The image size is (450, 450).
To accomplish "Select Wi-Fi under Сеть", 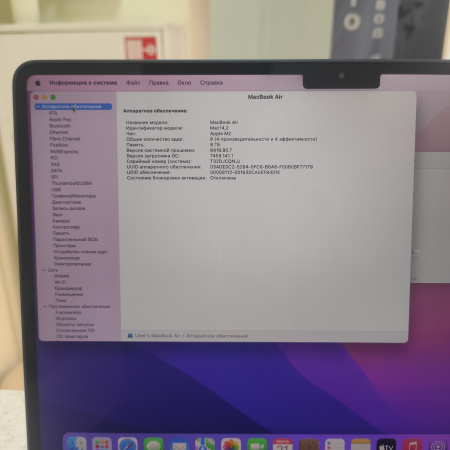I will click(60, 282).
